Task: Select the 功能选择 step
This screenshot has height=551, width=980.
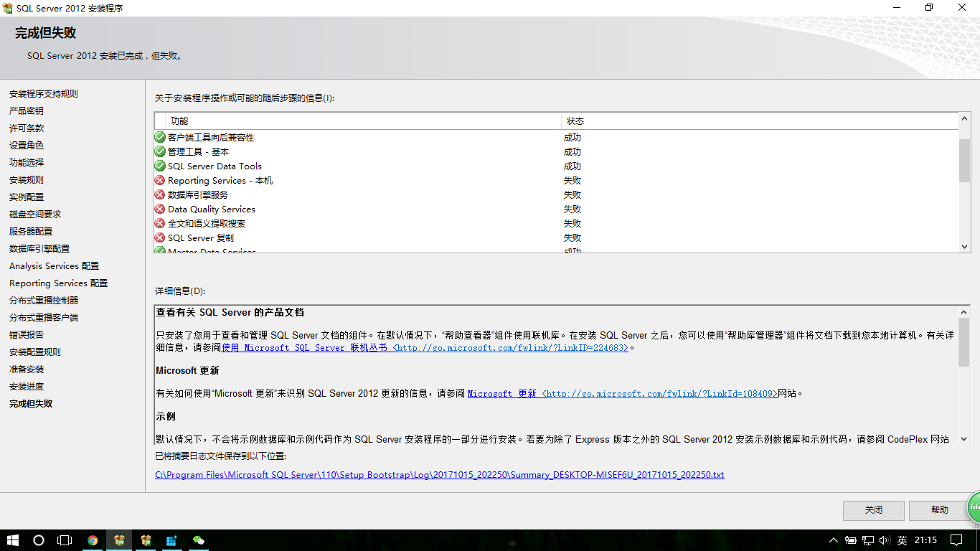Action: tap(27, 163)
